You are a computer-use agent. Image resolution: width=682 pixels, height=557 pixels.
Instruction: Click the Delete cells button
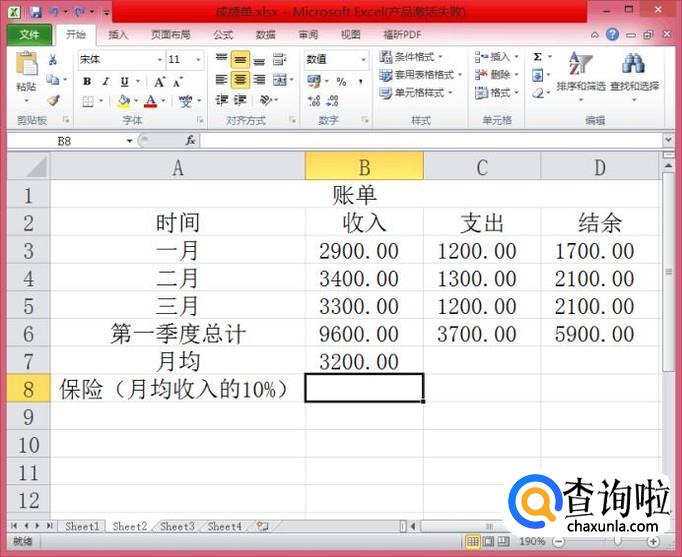click(x=497, y=75)
